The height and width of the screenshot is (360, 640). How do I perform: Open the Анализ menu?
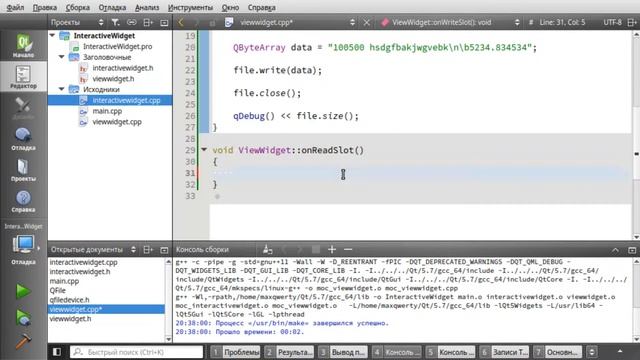tap(147, 7)
